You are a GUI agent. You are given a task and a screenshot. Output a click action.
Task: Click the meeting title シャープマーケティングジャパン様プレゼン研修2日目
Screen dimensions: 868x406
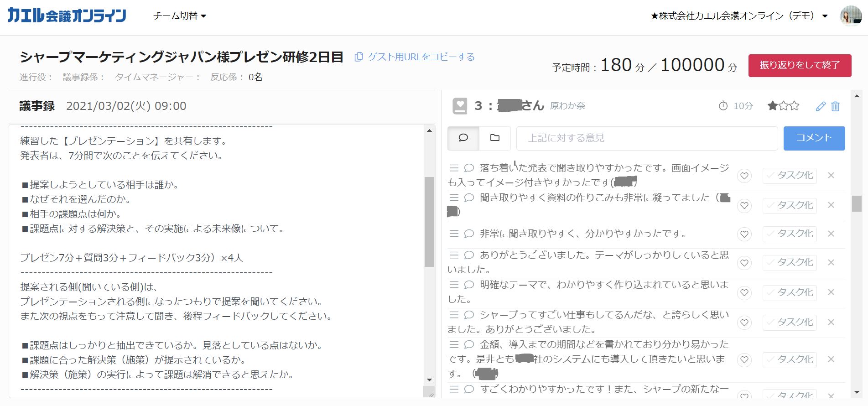tap(182, 57)
